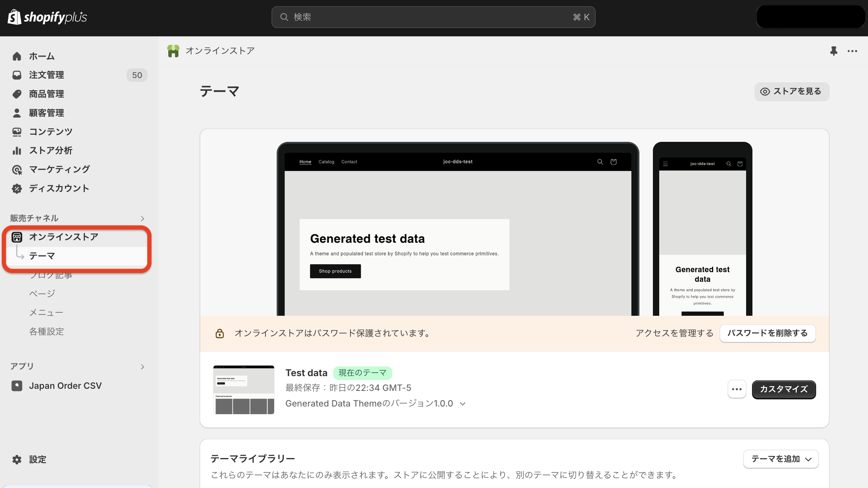Click the Catalog link in theme preview
The width and height of the screenshot is (868, 488).
tap(326, 162)
